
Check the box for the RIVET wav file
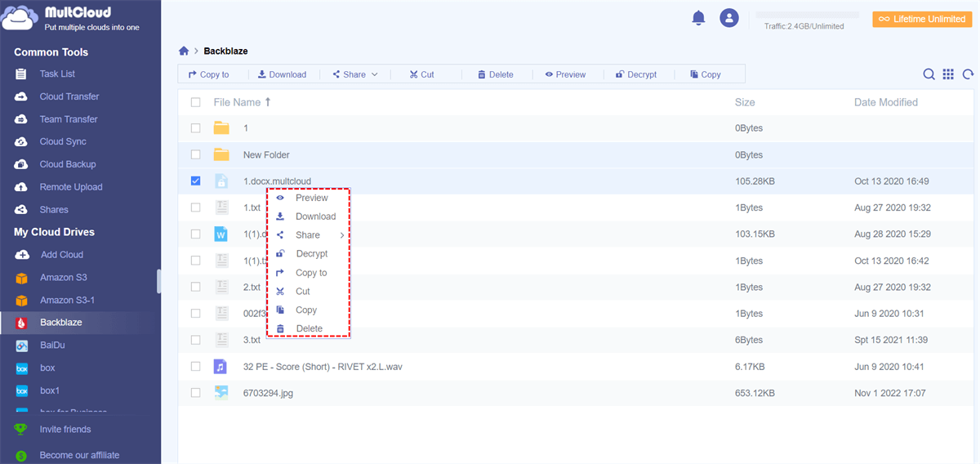[x=195, y=366]
